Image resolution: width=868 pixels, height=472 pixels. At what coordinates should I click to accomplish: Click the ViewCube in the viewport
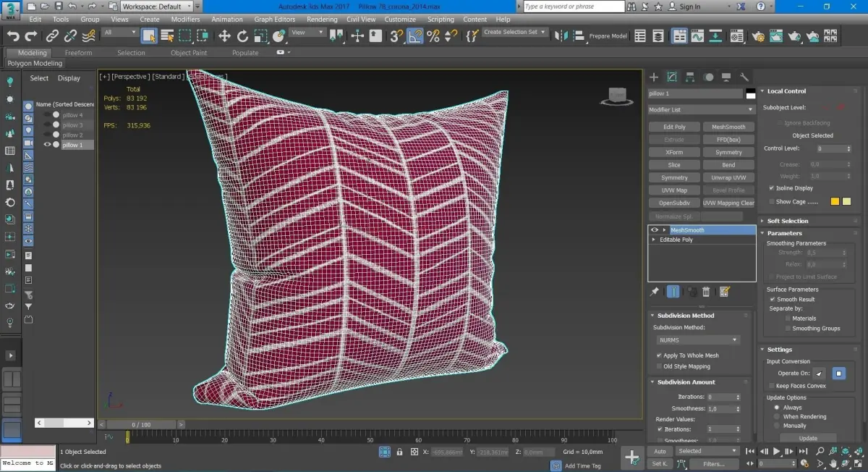[x=617, y=96]
